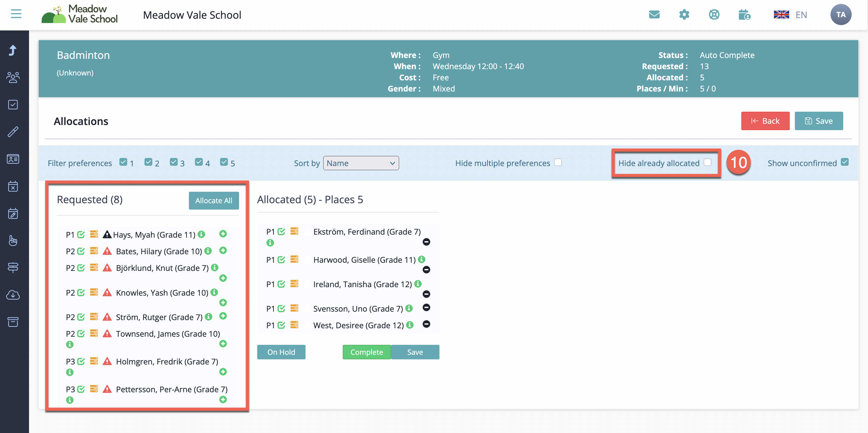Open the mail messages icon
Image resolution: width=868 pixels, height=433 pixels.
pyautogui.click(x=654, y=14)
